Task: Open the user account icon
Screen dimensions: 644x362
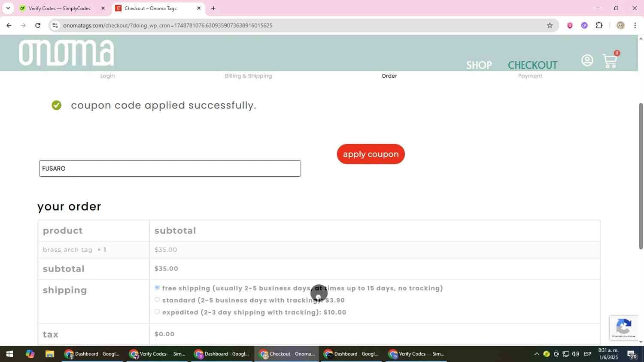Action: tap(587, 60)
